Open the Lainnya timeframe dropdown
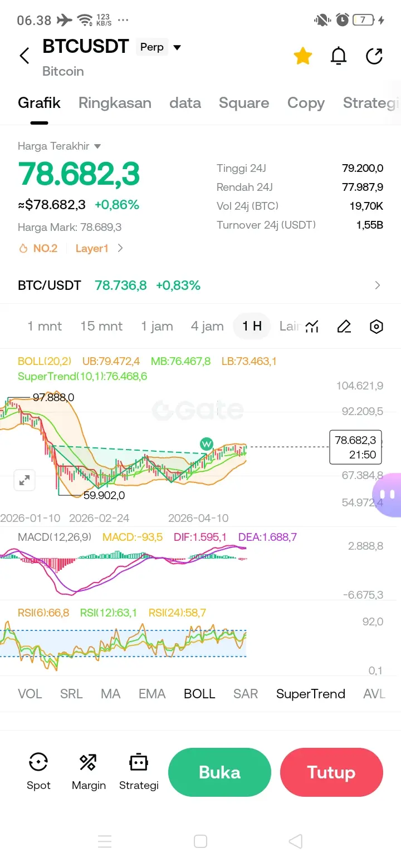This screenshot has height=868, width=401. point(290,326)
